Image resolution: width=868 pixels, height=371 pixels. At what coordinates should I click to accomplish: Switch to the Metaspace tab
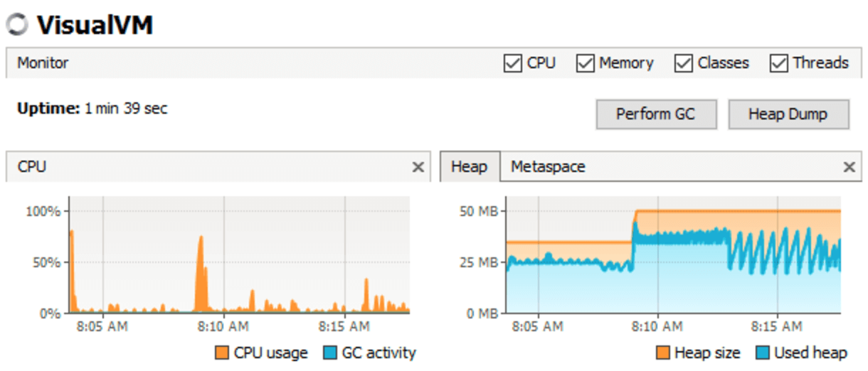pyautogui.click(x=548, y=167)
